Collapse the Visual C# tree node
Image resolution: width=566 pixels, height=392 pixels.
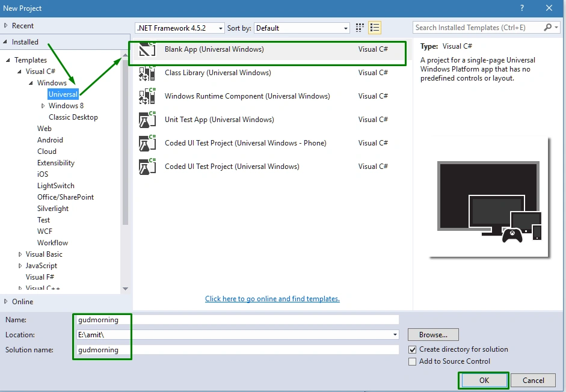[19, 72]
